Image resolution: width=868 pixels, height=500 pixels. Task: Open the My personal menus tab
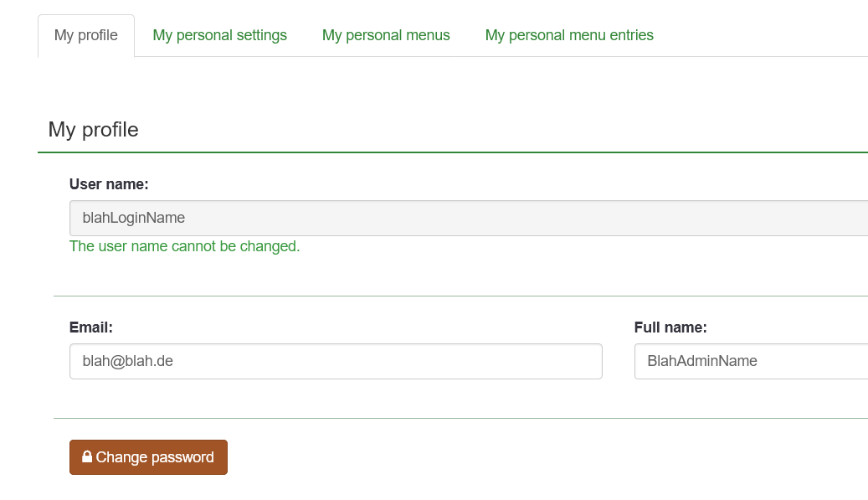click(386, 35)
